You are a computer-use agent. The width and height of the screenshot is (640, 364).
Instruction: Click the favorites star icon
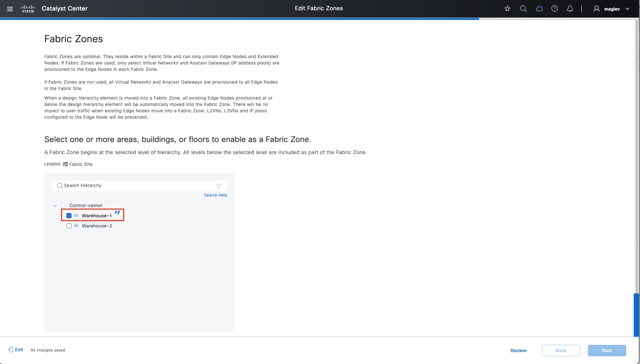pos(507,8)
